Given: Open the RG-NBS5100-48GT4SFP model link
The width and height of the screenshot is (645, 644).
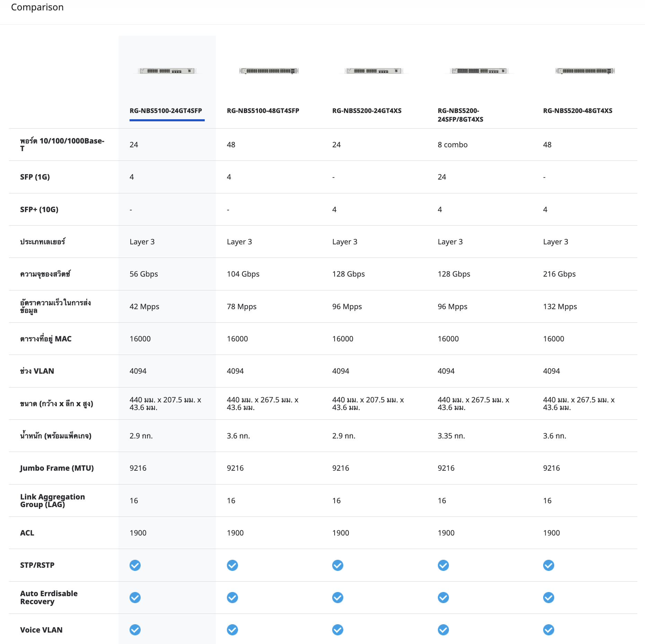Looking at the screenshot, I should click(263, 111).
